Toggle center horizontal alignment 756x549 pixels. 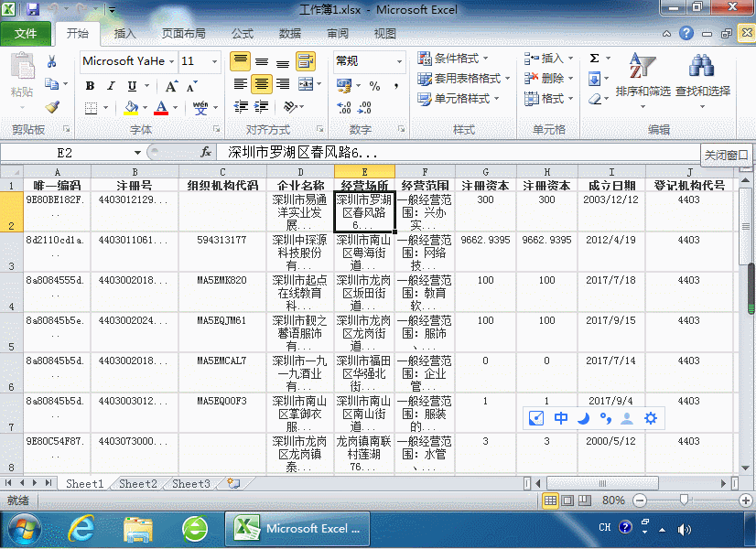coord(262,84)
